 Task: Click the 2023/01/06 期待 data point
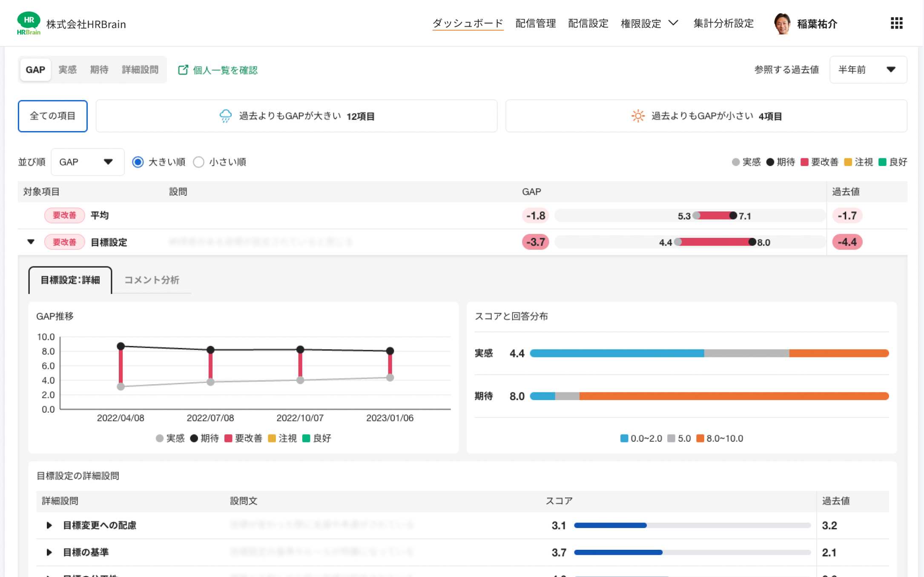click(390, 351)
